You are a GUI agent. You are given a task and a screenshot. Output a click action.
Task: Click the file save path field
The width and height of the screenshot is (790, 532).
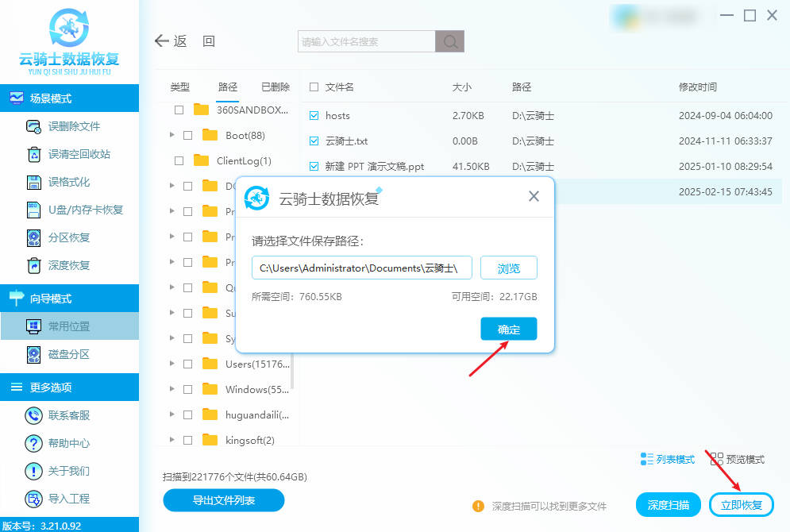pyautogui.click(x=362, y=268)
